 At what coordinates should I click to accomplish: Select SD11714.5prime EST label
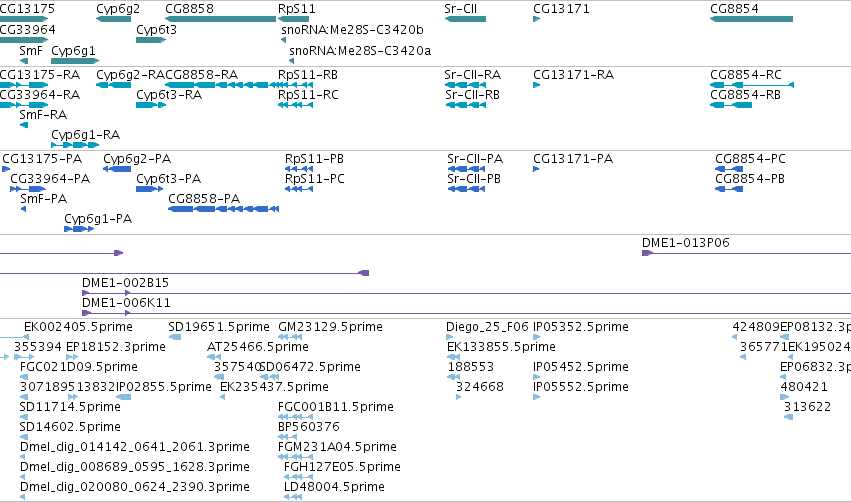click(70, 408)
